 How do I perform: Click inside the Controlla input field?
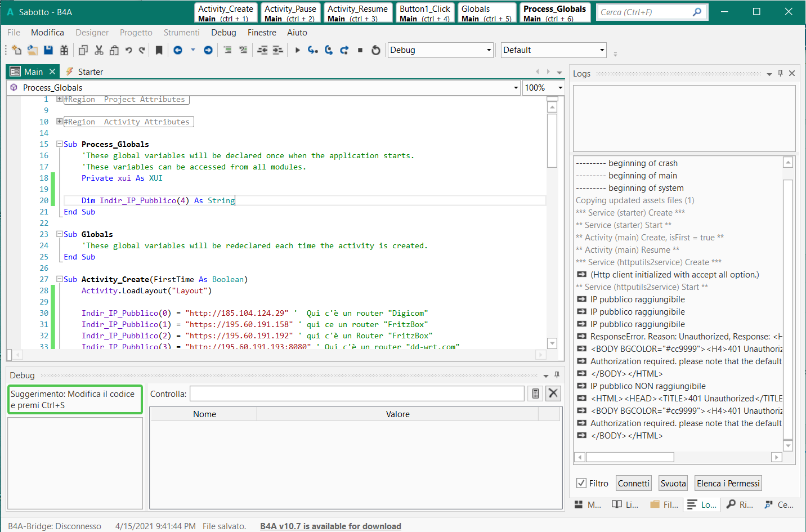click(x=357, y=394)
